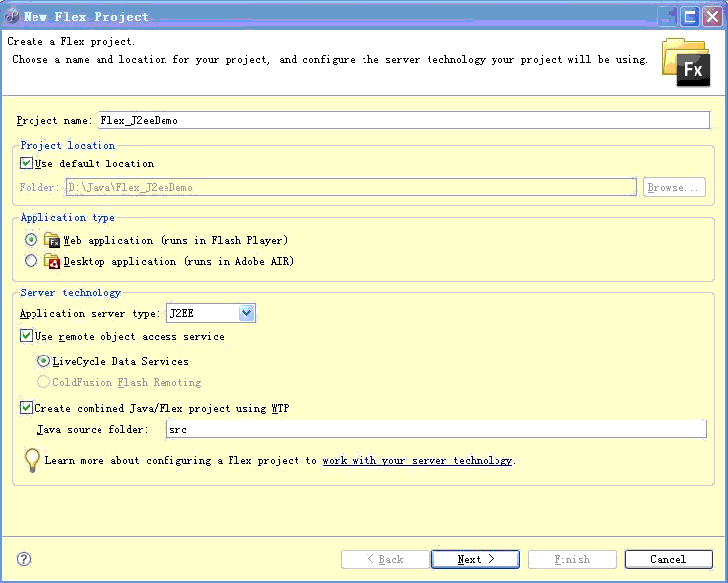Click the help question mark icon
The width and height of the screenshot is (728, 583).
[x=24, y=559]
